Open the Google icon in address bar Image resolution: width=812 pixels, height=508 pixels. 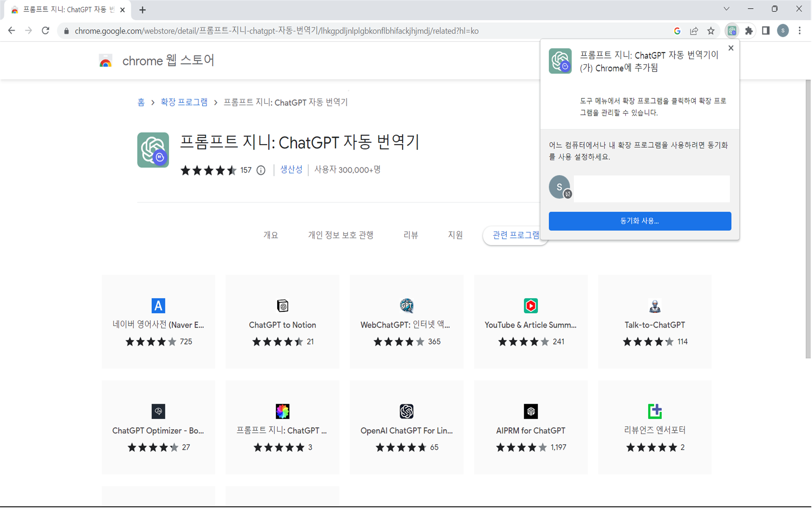pyautogui.click(x=678, y=31)
